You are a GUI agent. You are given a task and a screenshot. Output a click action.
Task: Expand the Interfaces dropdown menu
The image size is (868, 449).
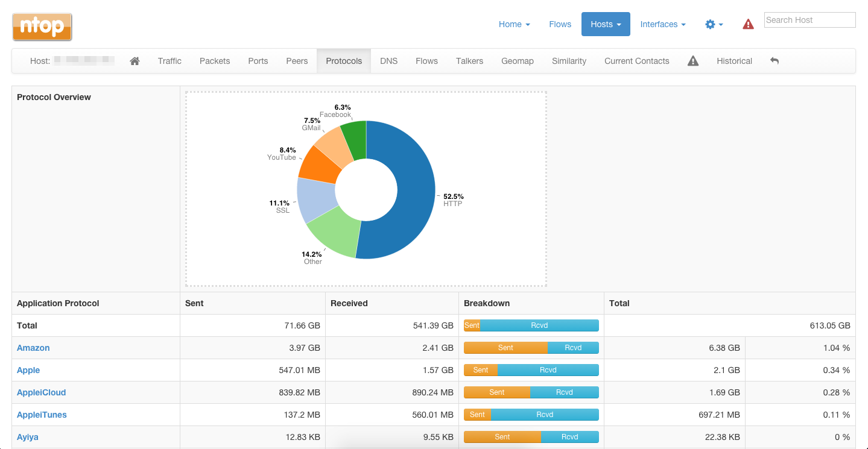[663, 24]
